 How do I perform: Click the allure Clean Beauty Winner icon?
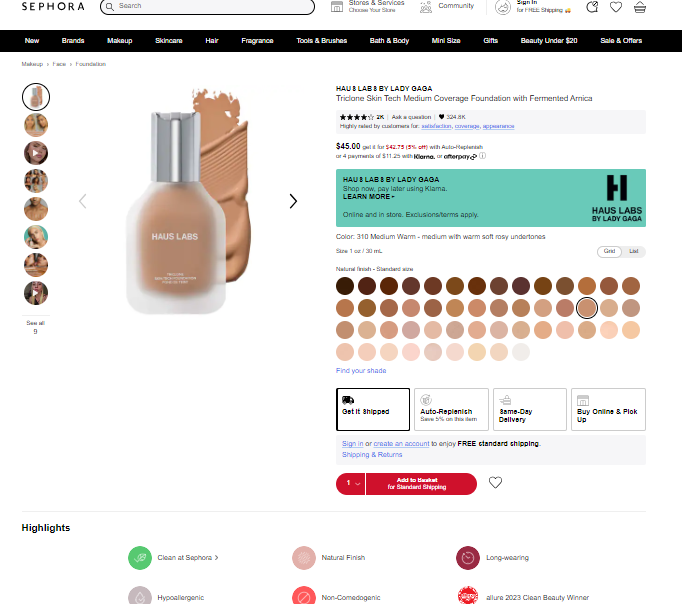pyautogui.click(x=468, y=596)
